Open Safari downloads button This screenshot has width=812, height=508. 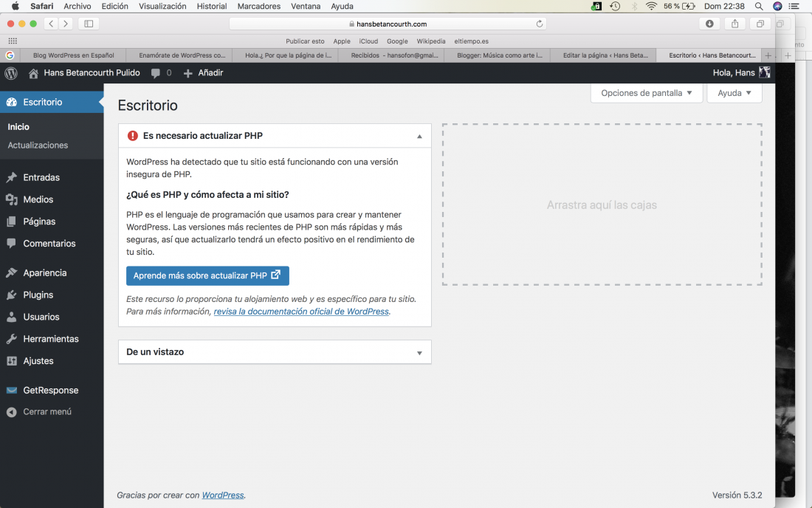[x=709, y=24]
